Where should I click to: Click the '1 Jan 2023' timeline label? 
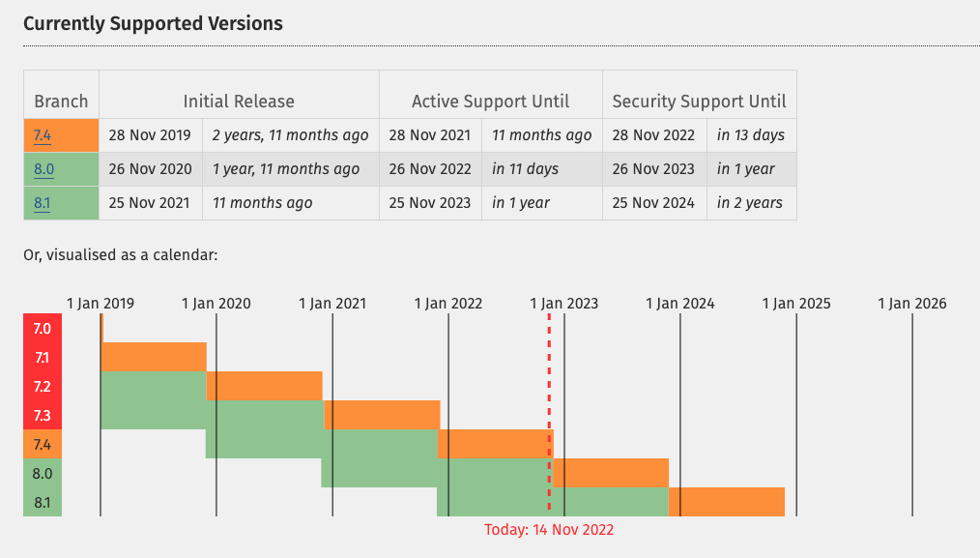coord(563,304)
